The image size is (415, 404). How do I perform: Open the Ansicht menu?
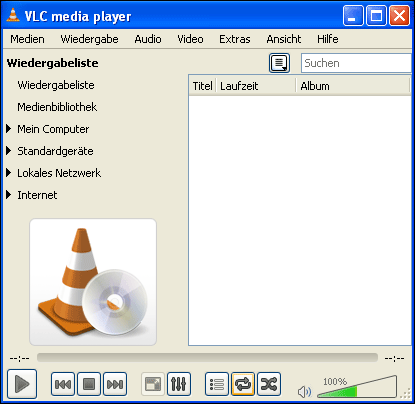(x=284, y=39)
